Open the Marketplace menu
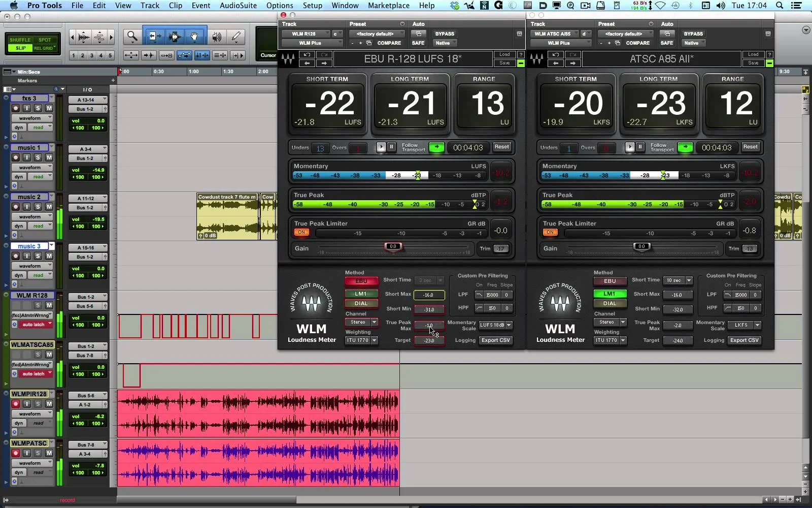The height and width of the screenshot is (508, 812). (388, 6)
